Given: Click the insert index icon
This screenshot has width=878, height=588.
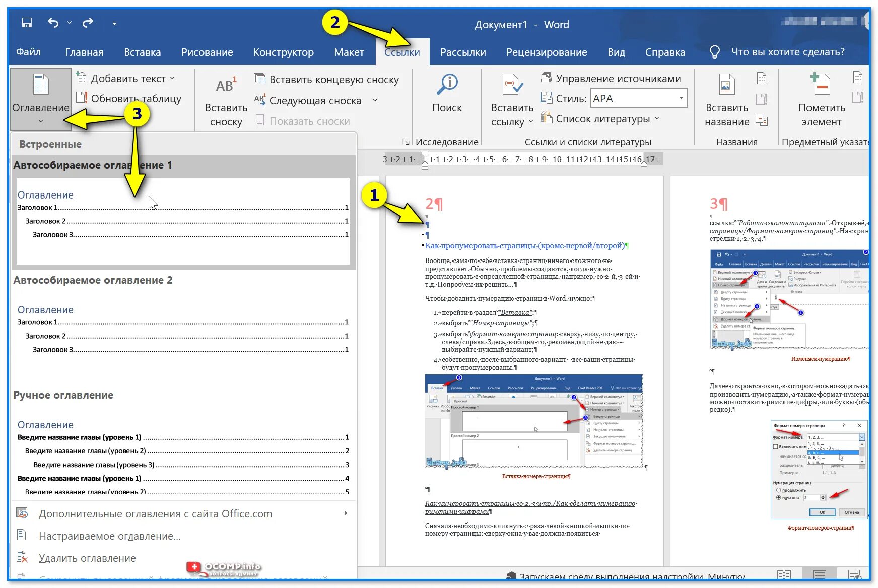Looking at the screenshot, I should pyautogui.click(x=858, y=78).
